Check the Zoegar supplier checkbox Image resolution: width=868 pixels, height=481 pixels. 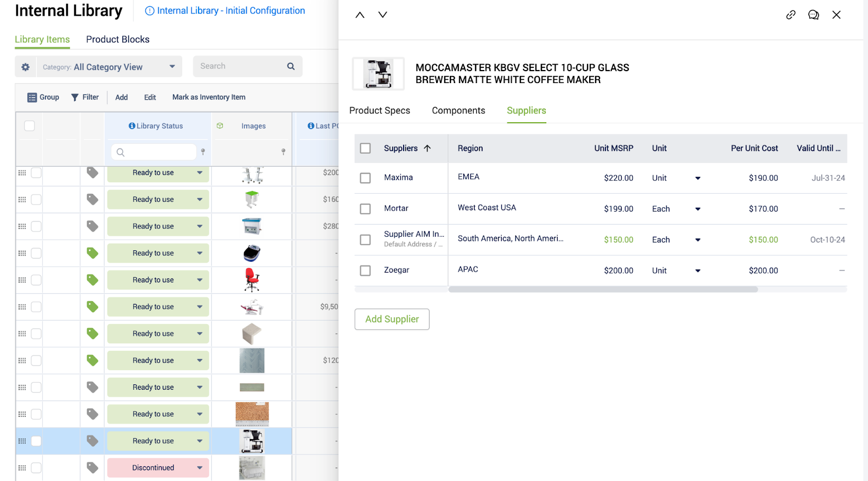[366, 270]
